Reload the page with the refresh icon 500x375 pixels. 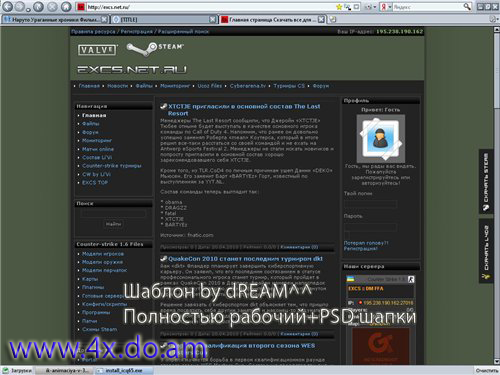coord(39,6)
